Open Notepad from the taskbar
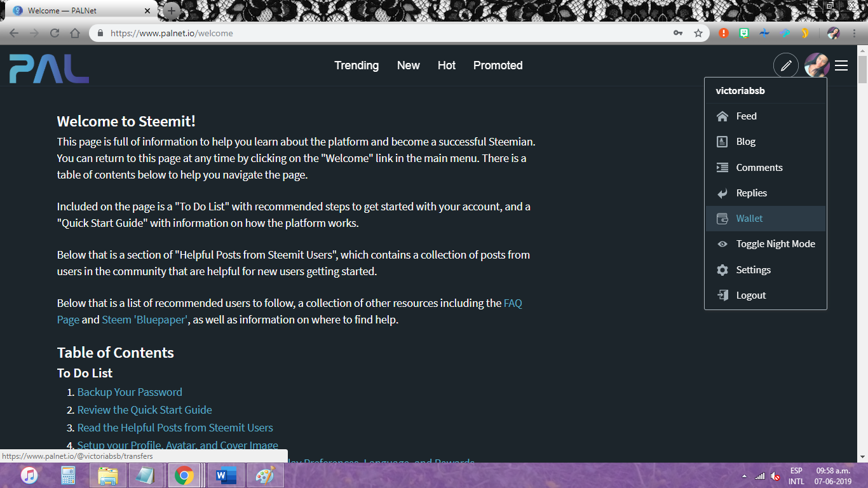868x488 pixels. coord(146,475)
